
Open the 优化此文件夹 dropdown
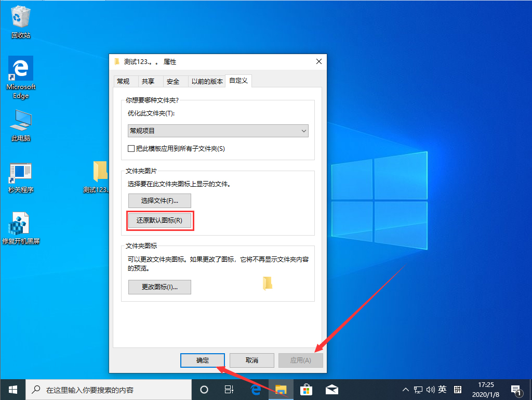(218, 131)
